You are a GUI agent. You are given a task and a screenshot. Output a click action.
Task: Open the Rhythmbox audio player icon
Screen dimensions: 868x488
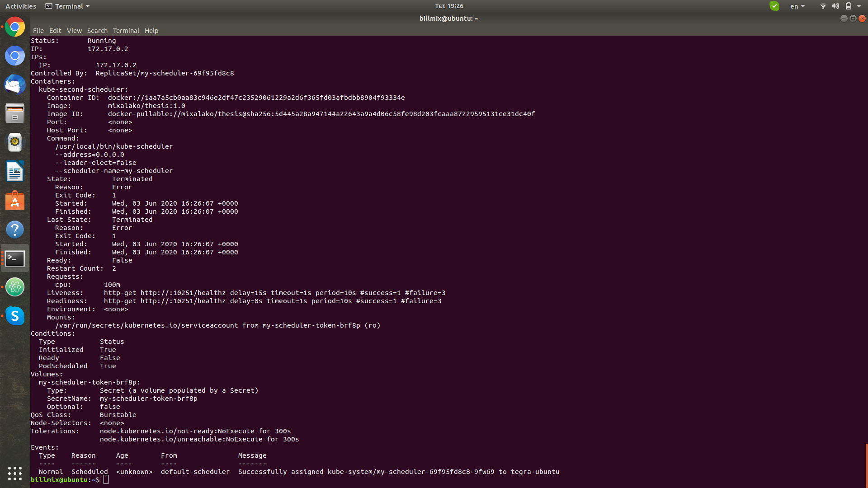pyautogui.click(x=15, y=142)
